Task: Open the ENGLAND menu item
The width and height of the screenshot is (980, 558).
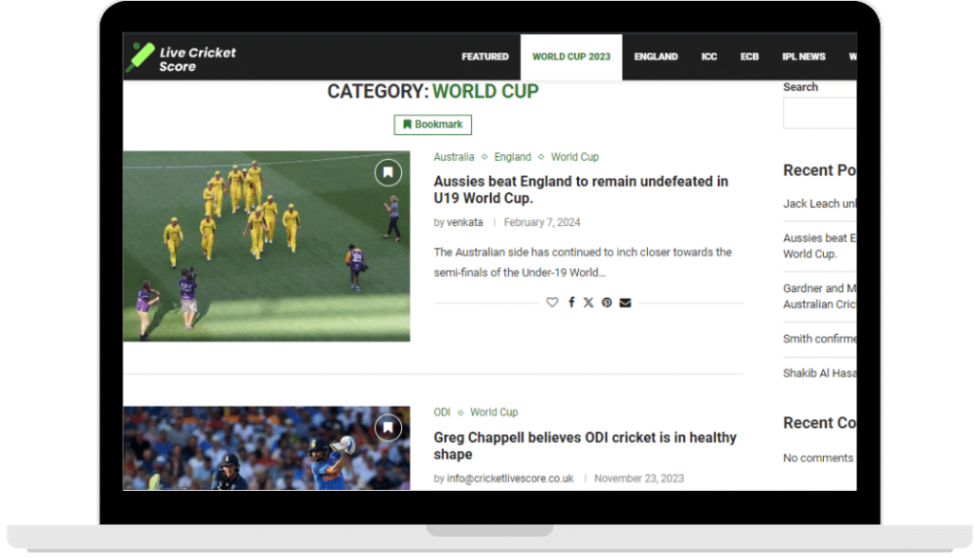Action: click(x=656, y=56)
